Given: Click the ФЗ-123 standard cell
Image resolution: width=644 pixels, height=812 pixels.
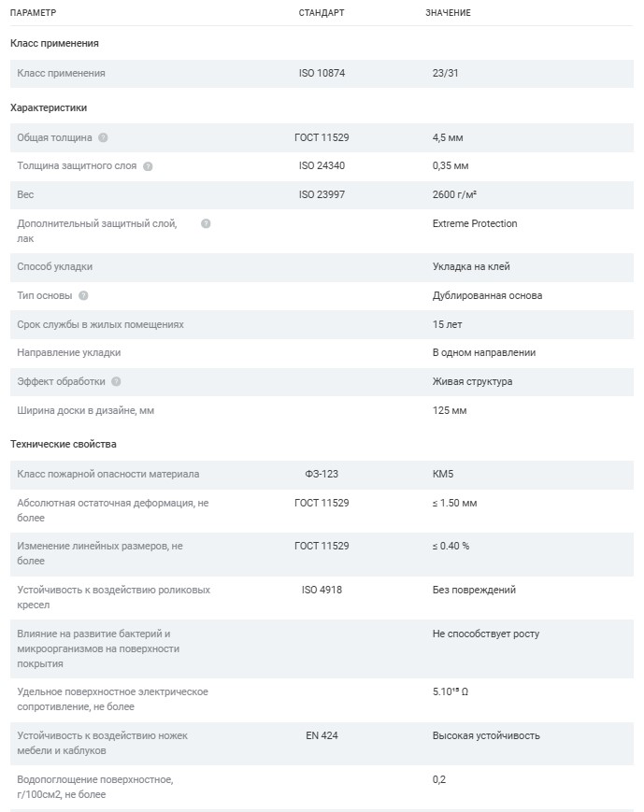Looking at the screenshot, I should pyautogui.click(x=322, y=474).
